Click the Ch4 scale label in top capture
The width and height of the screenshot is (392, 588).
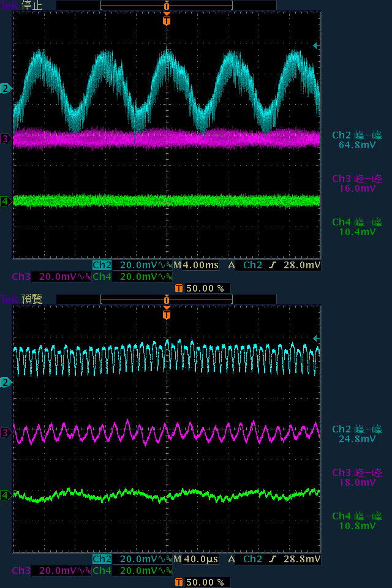click(102, 277)
